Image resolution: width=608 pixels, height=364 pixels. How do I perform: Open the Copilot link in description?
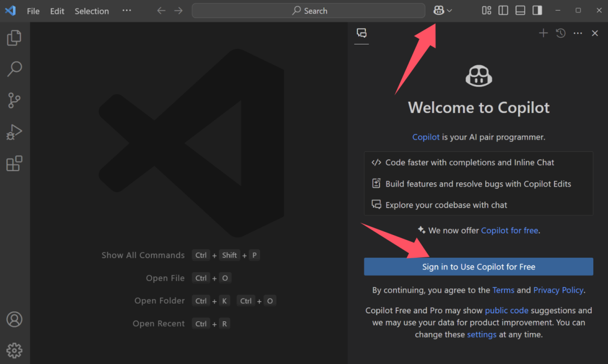click(x=426, y=137)
